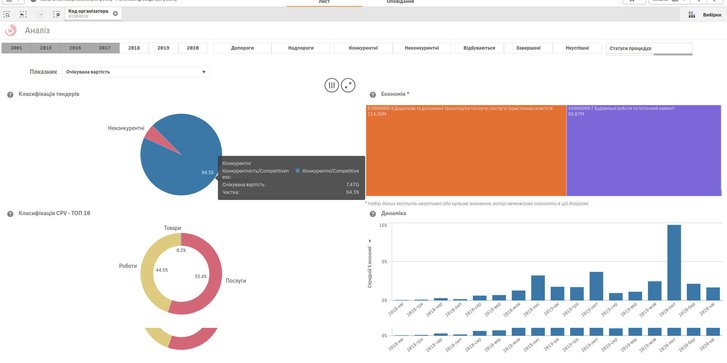Select the orange treemap block
The width and height of the screenshot is (727, 363).
click(x=466, y=151)
